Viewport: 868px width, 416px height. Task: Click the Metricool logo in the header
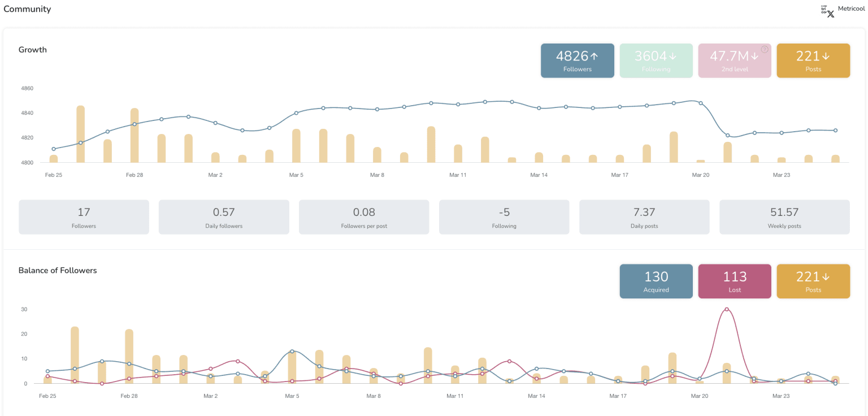tap(850, 8)
